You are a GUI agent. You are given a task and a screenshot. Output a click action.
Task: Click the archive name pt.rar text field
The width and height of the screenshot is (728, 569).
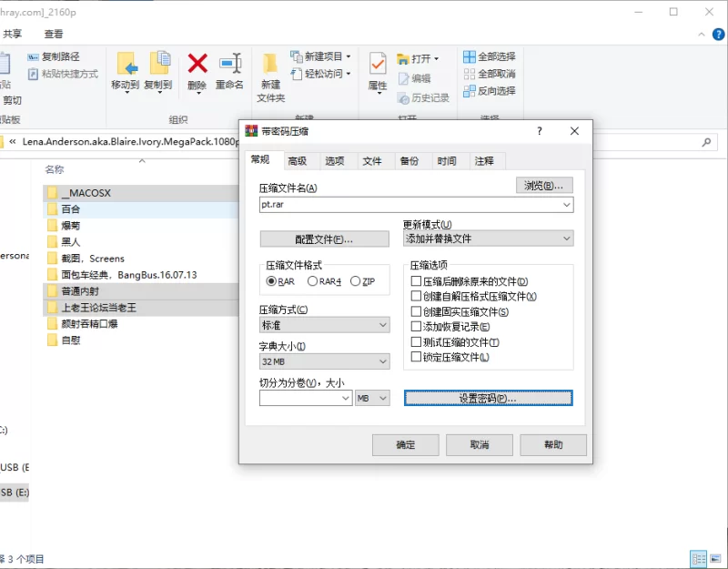pyautogui.click(x=410, y=204)
